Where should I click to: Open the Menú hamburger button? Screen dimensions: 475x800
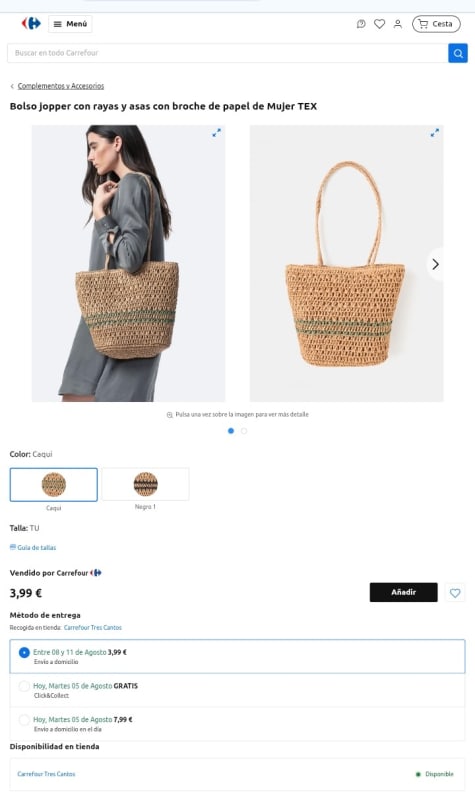click(70, 24)
